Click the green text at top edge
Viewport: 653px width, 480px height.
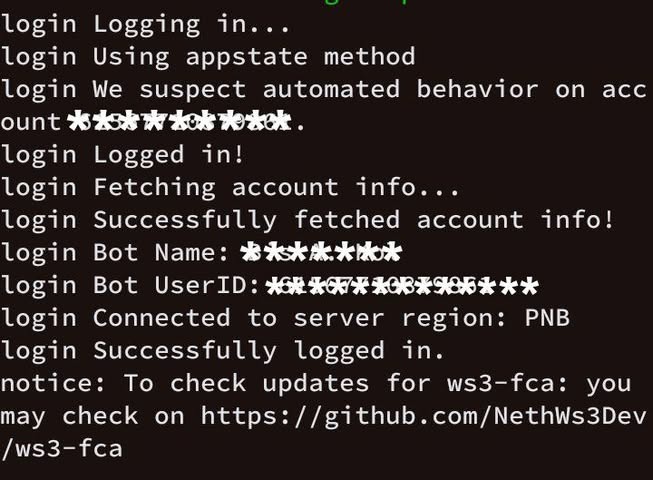(x=366, y=2)
